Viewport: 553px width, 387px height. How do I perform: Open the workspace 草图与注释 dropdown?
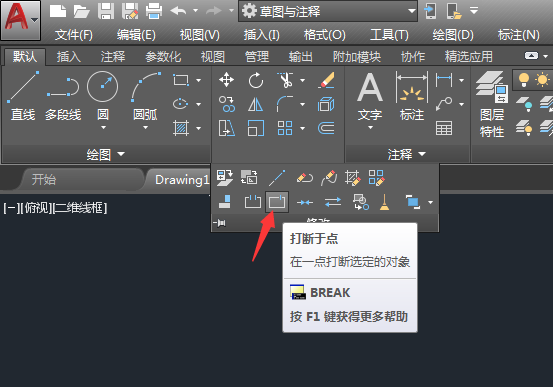pos(328,12)
